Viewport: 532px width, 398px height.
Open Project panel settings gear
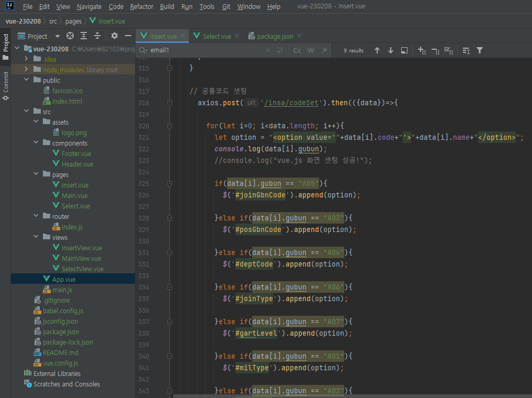tap(115, 36)
